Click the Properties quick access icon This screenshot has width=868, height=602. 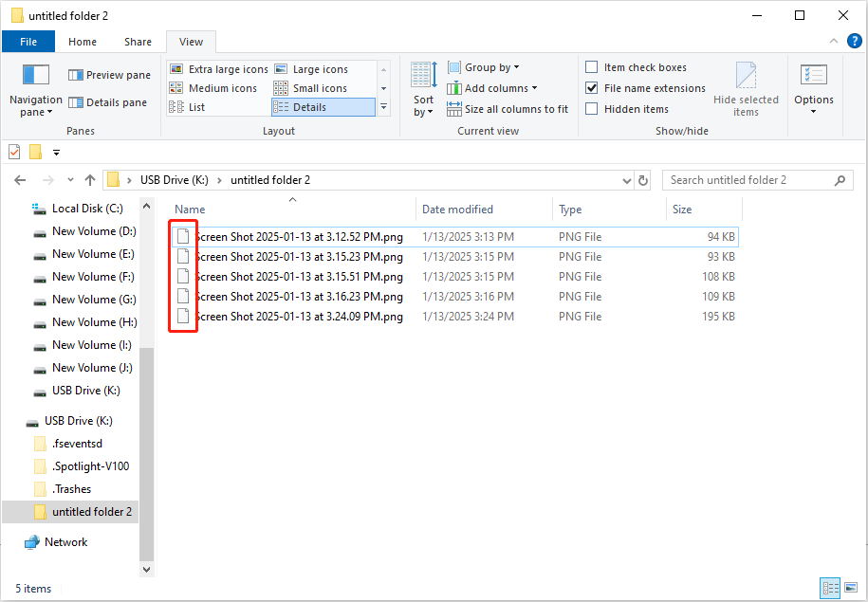click(14, 152)
